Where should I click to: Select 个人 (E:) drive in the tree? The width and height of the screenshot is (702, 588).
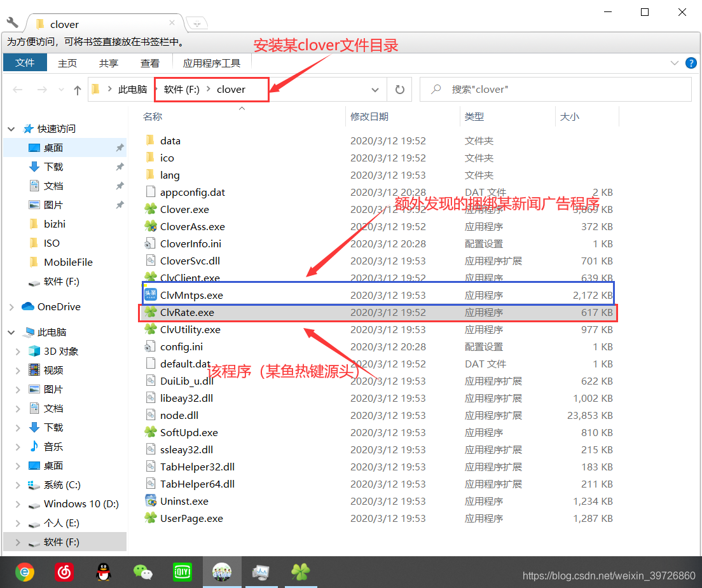point(61,523)
